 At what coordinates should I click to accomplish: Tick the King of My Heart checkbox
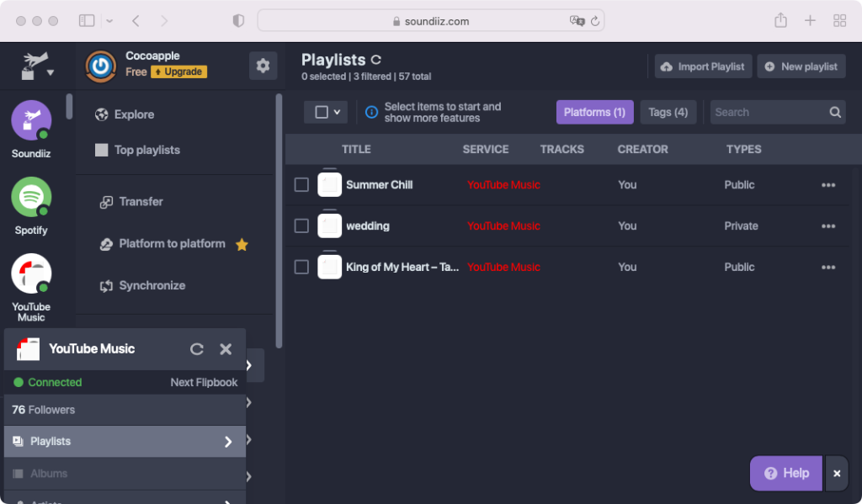pyautogui.click(x=301, y=268)
